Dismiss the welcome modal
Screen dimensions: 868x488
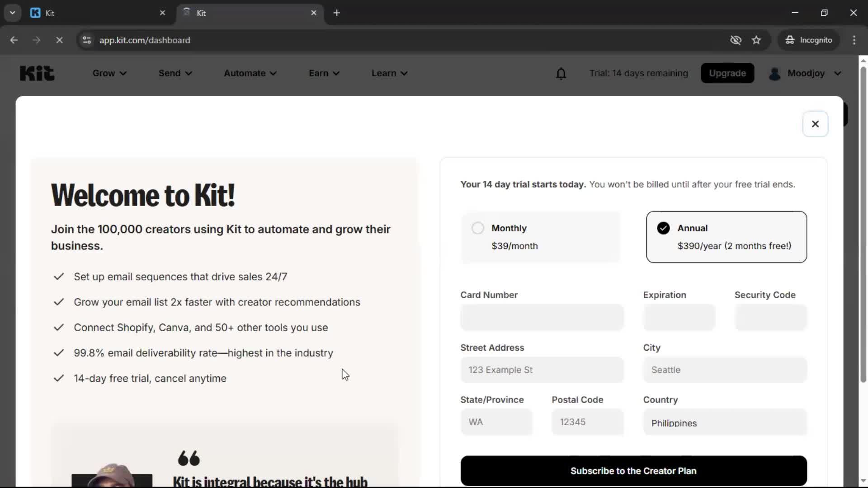(x=815, y=124)
